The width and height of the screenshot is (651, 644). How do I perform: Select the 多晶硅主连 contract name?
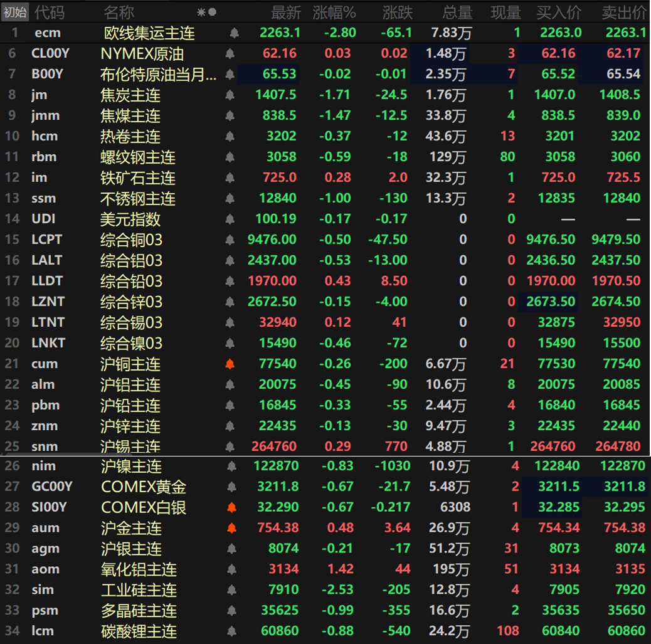point(139,611)
